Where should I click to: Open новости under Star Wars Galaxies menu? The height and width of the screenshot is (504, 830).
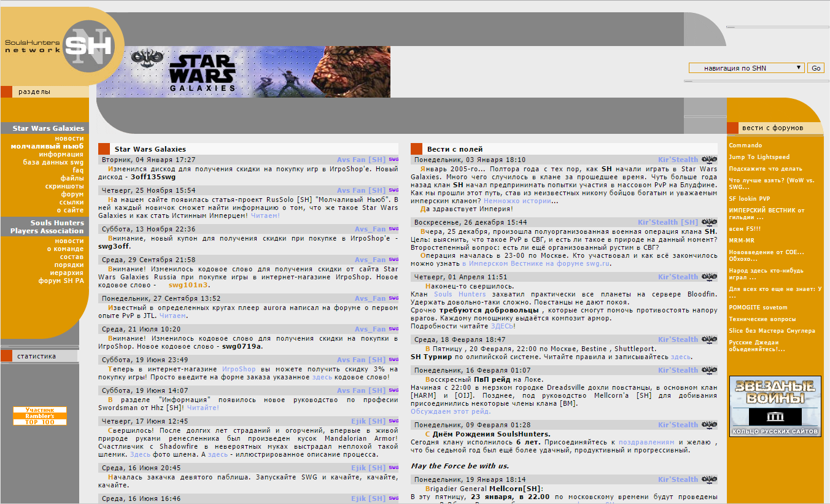[x=69, y=139]
